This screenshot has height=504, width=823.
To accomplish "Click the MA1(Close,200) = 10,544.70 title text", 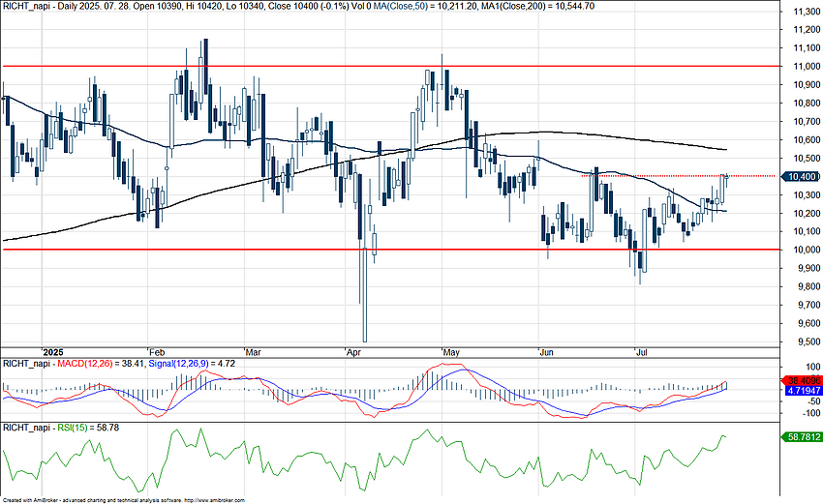I will click(538, 7).
